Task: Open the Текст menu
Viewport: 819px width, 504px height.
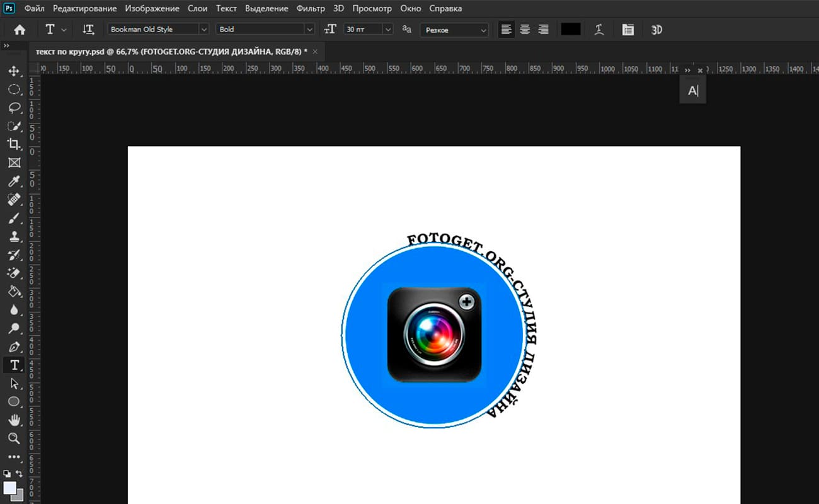Action: click(x=226, y=9)
